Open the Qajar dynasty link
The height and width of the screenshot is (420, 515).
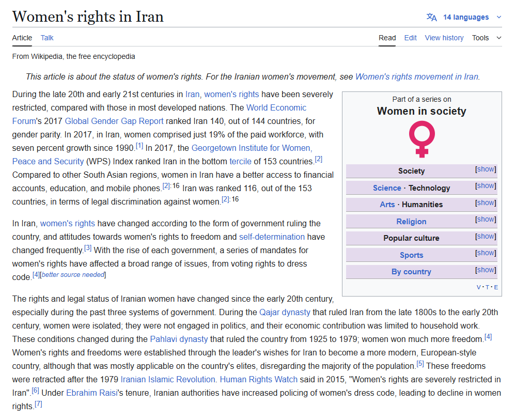(x=285, y=313)
